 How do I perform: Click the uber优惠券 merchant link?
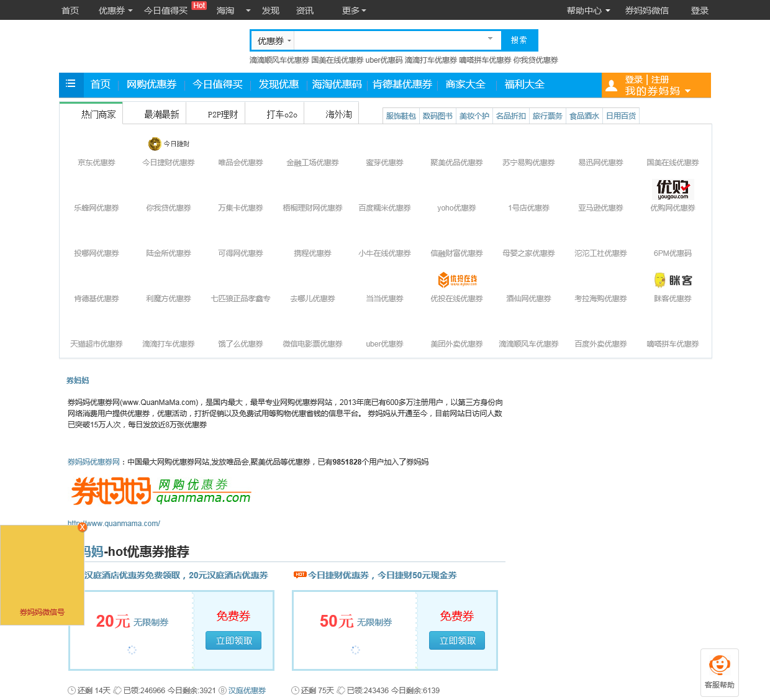384,344
